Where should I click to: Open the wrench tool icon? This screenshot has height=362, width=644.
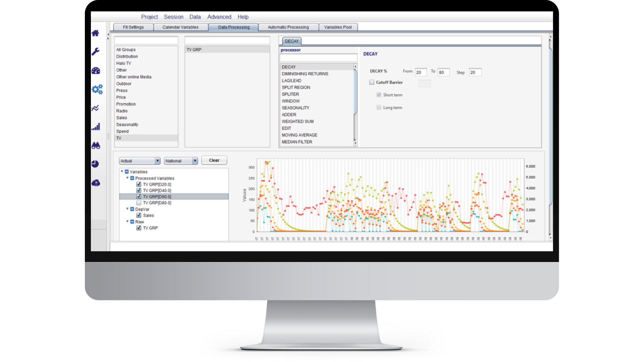pyautogui.click(x=96, y=52)
